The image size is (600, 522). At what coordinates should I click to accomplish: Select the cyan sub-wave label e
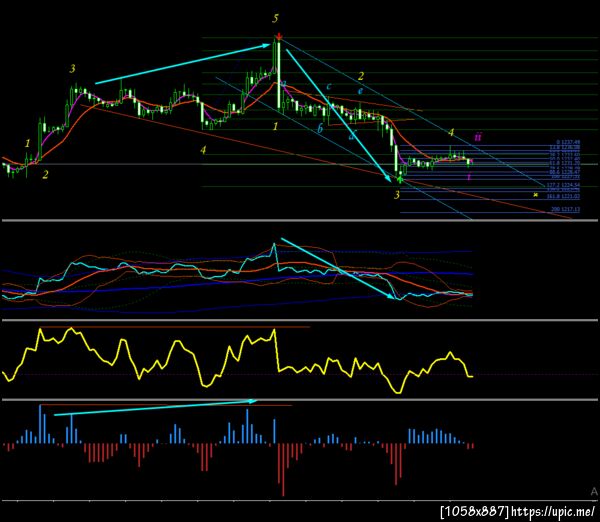(x=360, y=91)
